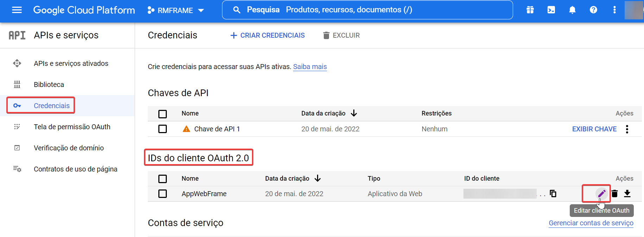Image resolution: width=644 pixels, height=237 pixels.
Task: Copy the OAuth client ID
Action: coord(553,193)
